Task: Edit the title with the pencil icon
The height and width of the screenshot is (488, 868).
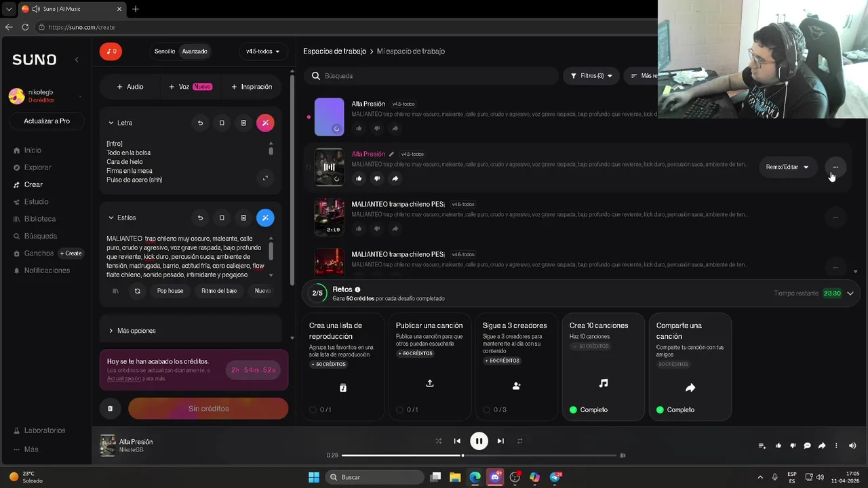Action: (x=391, y=154)
